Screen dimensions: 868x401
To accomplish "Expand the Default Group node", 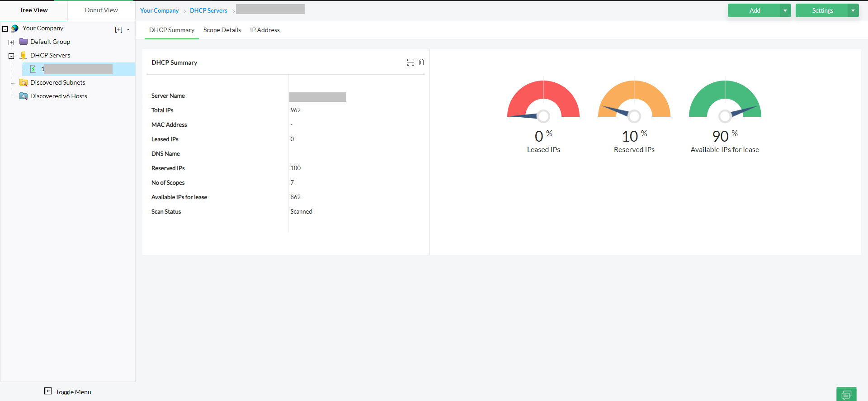I will tap(11, 43).
